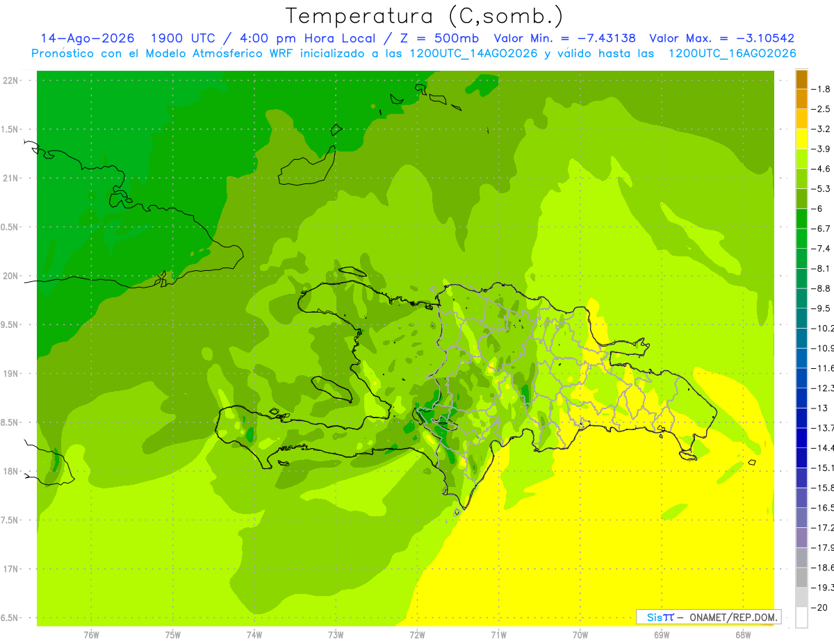834x644 pixels.
Task: Click the "20N" latitude label
Action: point(11,276)
